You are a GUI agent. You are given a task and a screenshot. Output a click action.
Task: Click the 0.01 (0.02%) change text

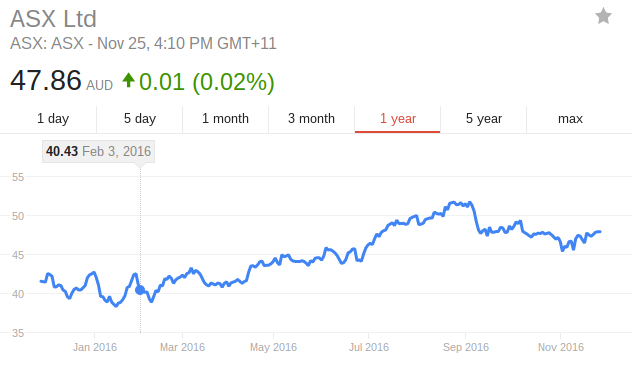pyautogui.click(x=207, y=82)
